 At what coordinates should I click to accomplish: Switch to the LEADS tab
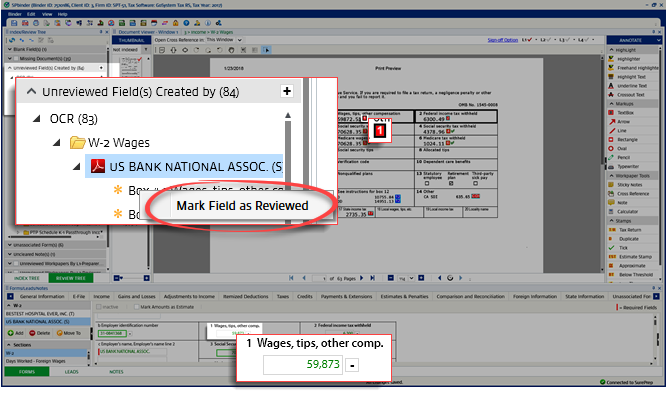coord(71,372)
